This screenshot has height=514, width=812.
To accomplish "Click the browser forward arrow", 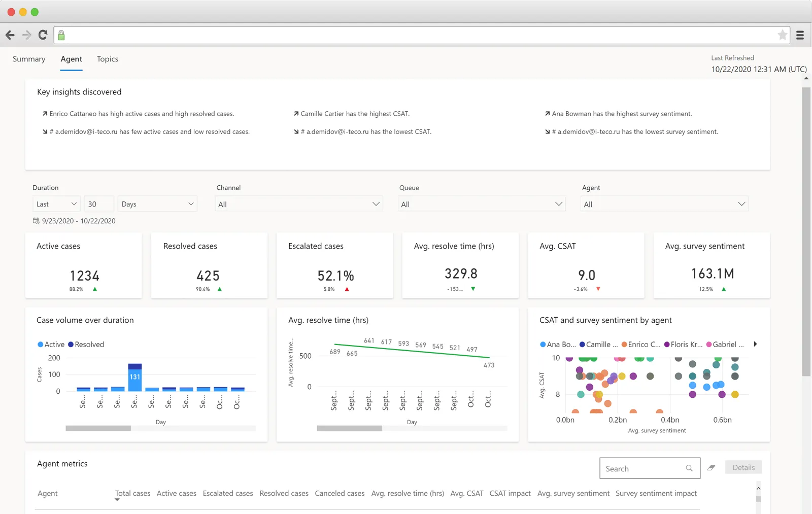I will pos(27,35).
